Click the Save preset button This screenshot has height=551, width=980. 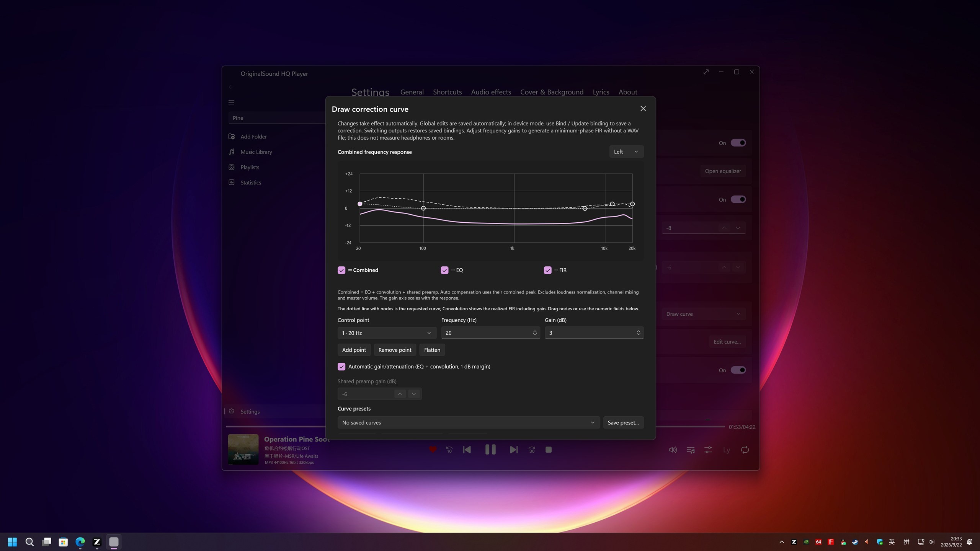(x=623, y=422)
